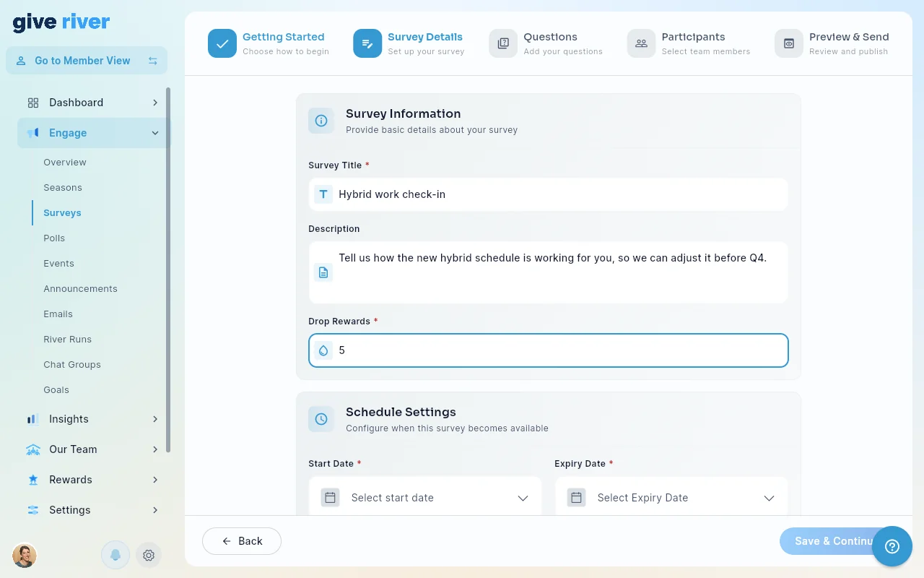This screenshot has width=924, height=578.
Task: Click the Participants step icon
Action: tap(641, 43)
